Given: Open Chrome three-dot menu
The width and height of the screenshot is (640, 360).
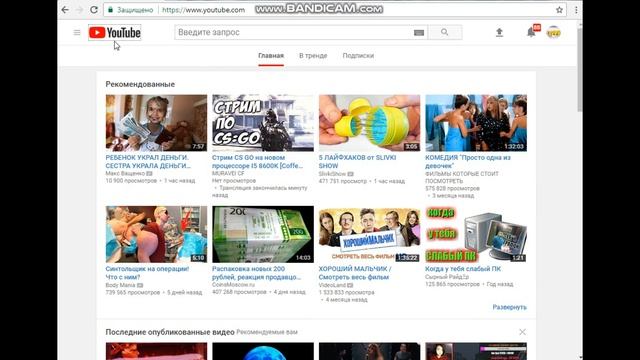Looking at the screenshot, I should 576,10.
